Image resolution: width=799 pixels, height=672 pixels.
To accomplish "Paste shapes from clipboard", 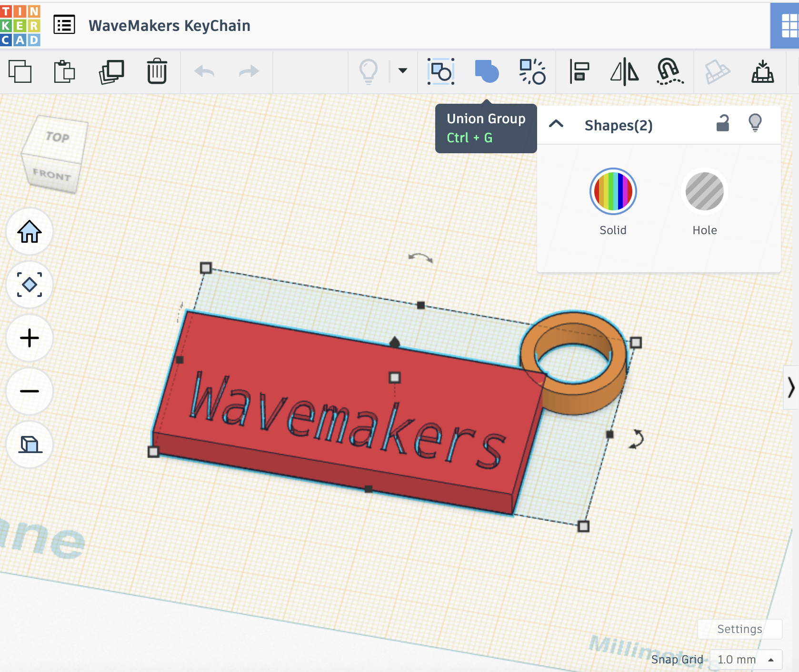I will [65, 72].
